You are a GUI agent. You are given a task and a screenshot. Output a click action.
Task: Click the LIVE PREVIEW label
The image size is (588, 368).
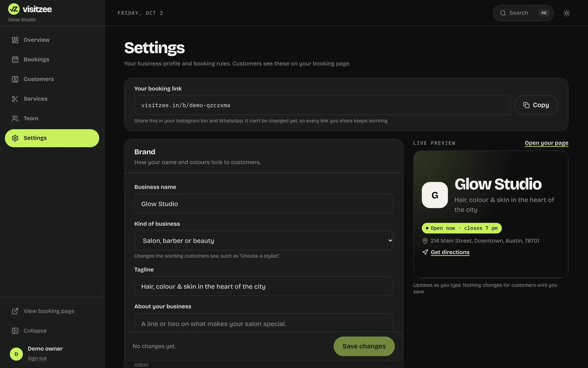pyautogui.click(x=434, y=143)
